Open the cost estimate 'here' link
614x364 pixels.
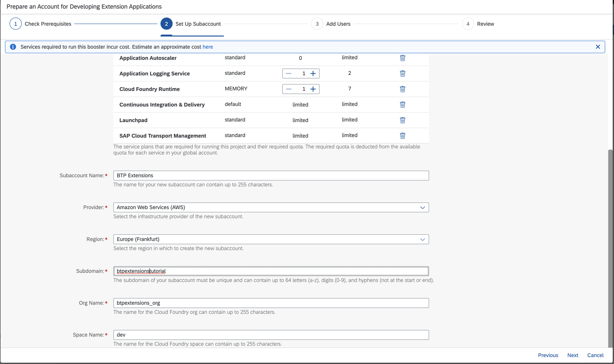click(208, 47)
